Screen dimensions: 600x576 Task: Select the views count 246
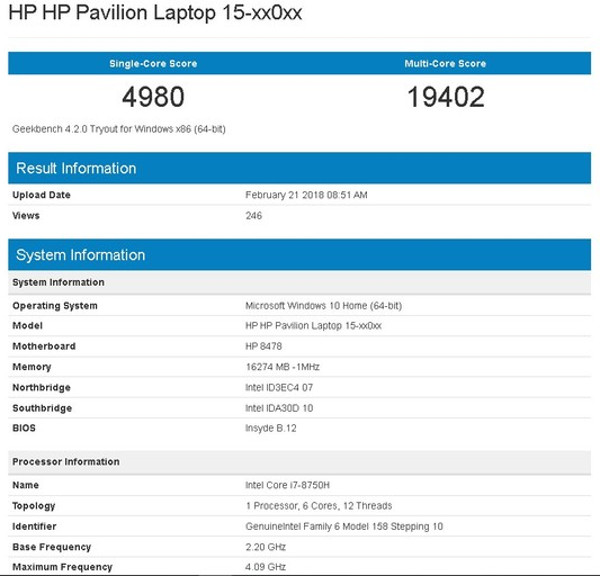click(254, 215)
